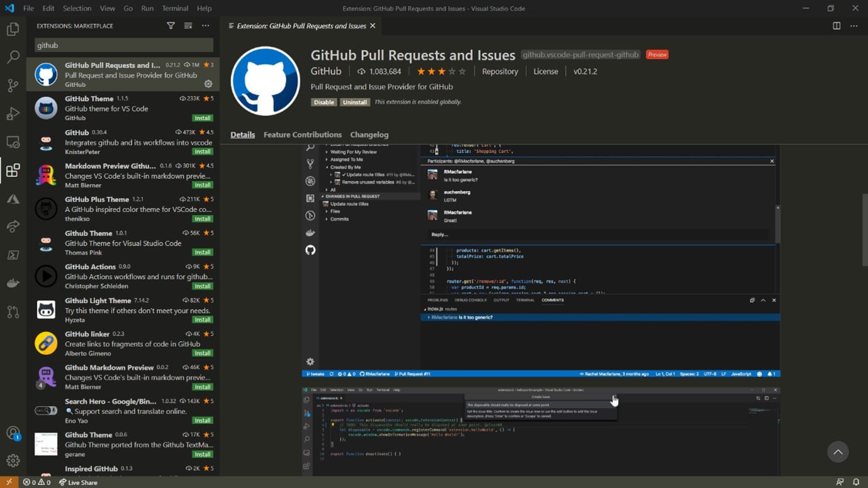The image size is (868, 488).
Task: Open notifications bell in status bar
Action: tap(856, 482)
